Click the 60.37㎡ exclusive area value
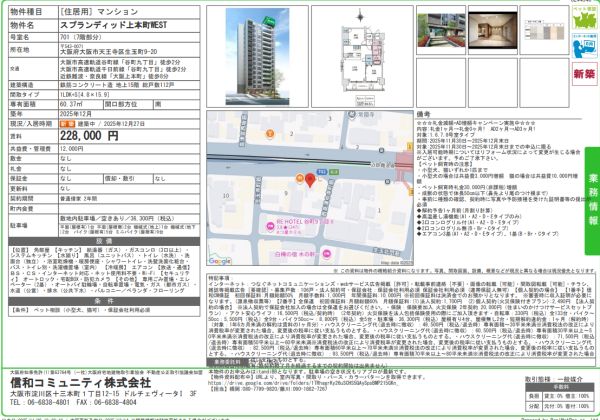600x420 pixels. pos(71,104)
